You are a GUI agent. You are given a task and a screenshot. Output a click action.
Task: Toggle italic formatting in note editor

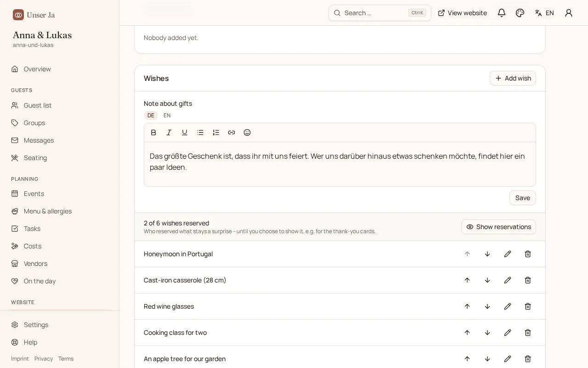point(169,132)
